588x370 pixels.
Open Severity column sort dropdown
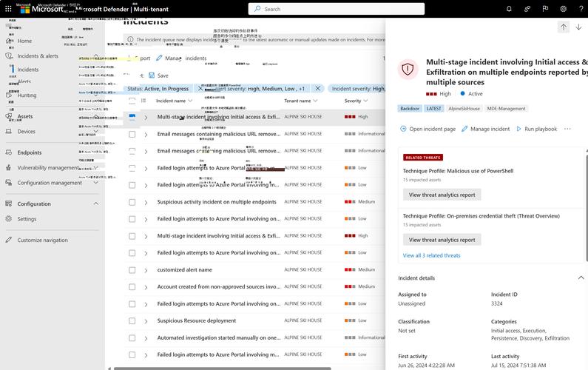pos(365,101)
